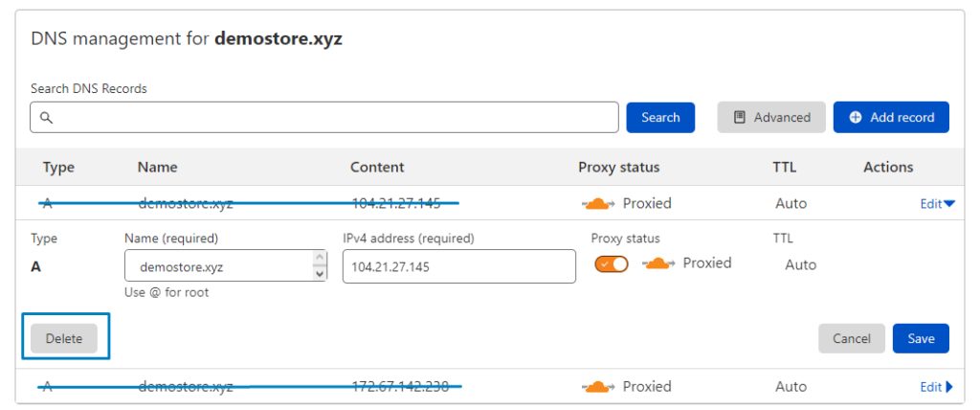Screen dimensions: 980x410
Task: Click the magnifier icon in search box
Action: [x=46, y=118]
